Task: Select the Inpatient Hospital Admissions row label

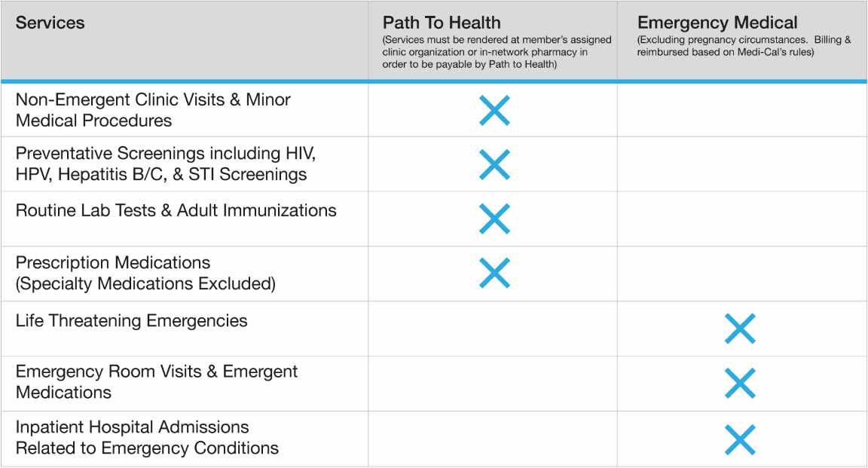Action: [x=147, y=437]
